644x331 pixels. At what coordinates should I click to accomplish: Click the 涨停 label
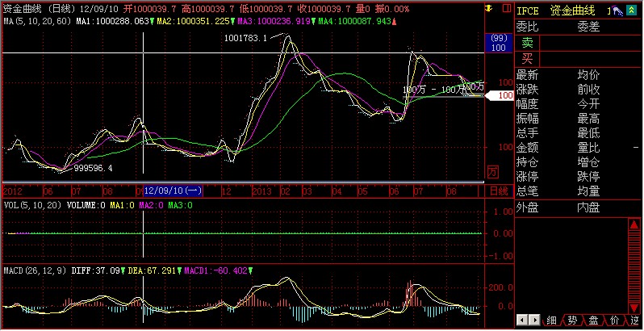pos(527,177)
